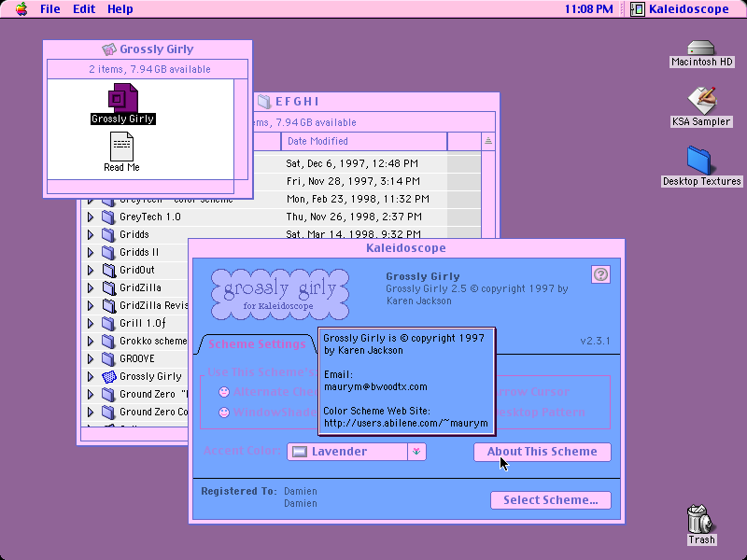Click the date Fri, Nov 28, 1997, 3:14 PM

[x=353, y=181]
